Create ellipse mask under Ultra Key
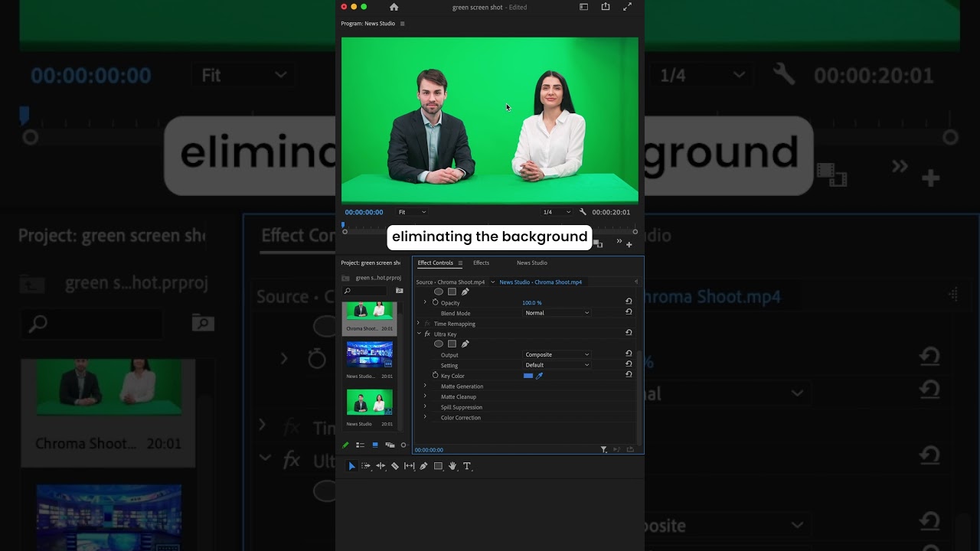This screenshot has height=551, width=980. pyautogui.click(x=439, y=344)
